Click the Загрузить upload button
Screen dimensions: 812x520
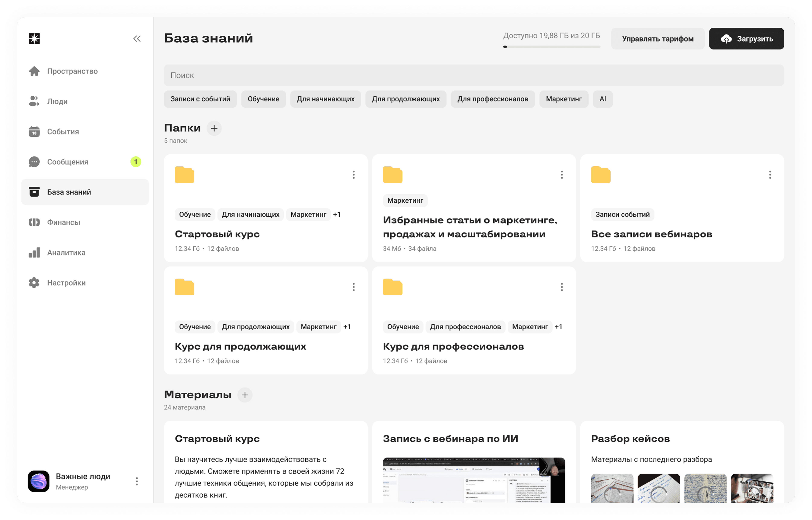point(746,39)
